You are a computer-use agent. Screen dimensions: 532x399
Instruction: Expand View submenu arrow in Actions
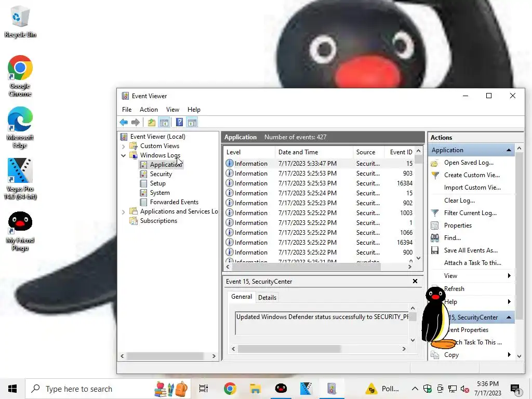click(x=509, y=275)
